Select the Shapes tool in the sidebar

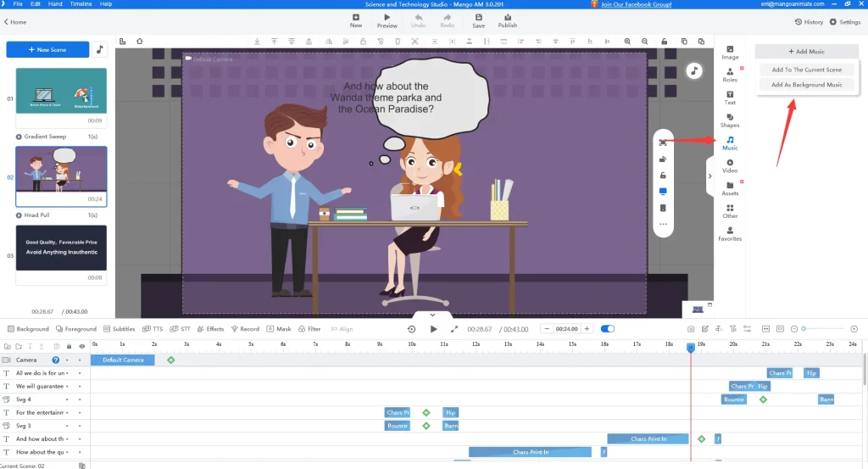(730, 120)
